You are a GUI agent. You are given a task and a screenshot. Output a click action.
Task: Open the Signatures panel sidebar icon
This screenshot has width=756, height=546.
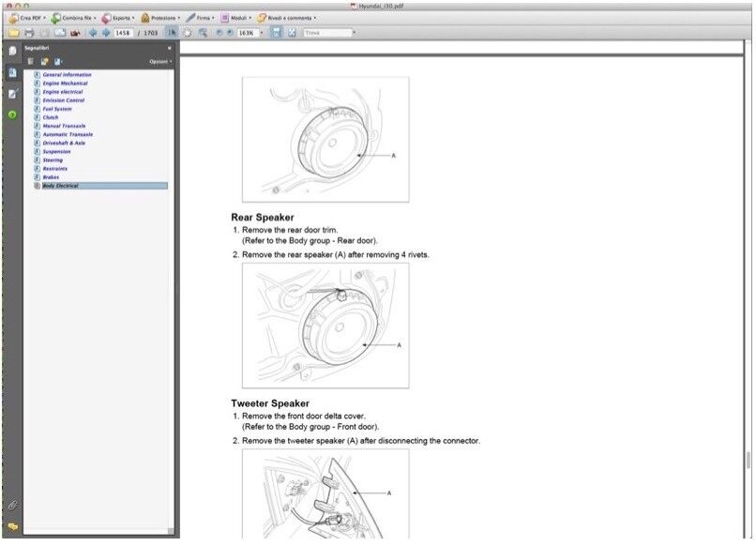tap(12, 94)
